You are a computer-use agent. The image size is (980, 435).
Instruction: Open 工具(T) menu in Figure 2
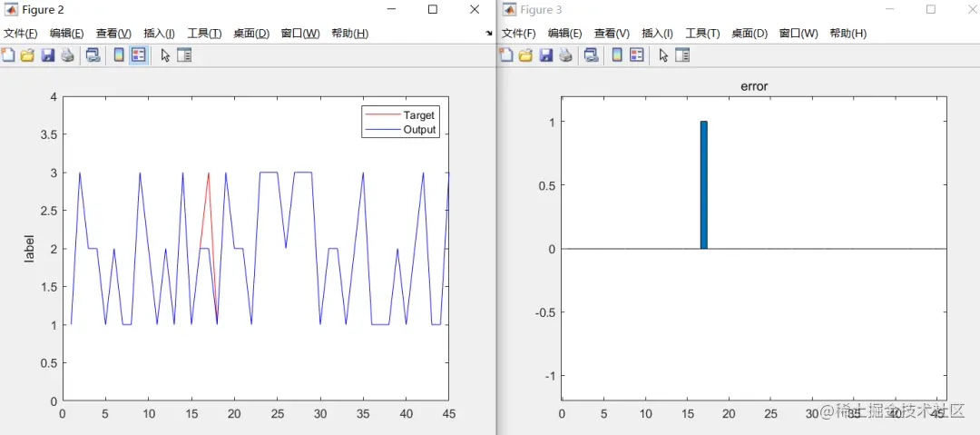(x=204, y=34)
